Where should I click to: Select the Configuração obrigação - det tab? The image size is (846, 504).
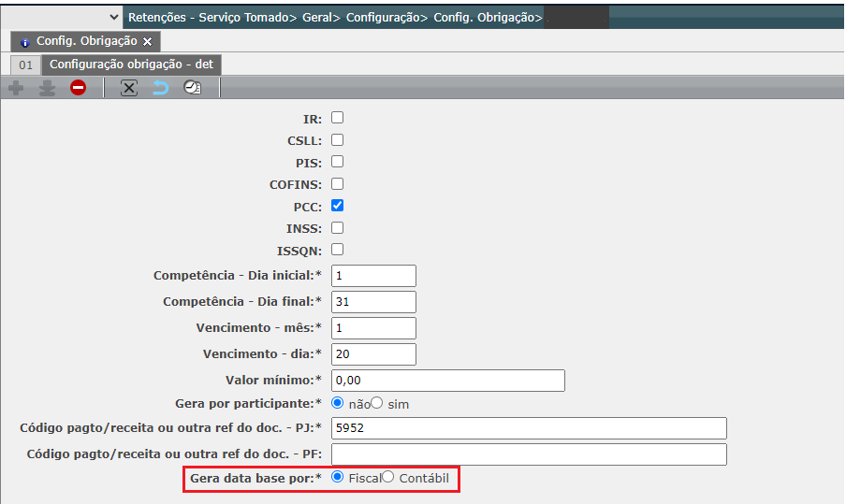(131, 65)
